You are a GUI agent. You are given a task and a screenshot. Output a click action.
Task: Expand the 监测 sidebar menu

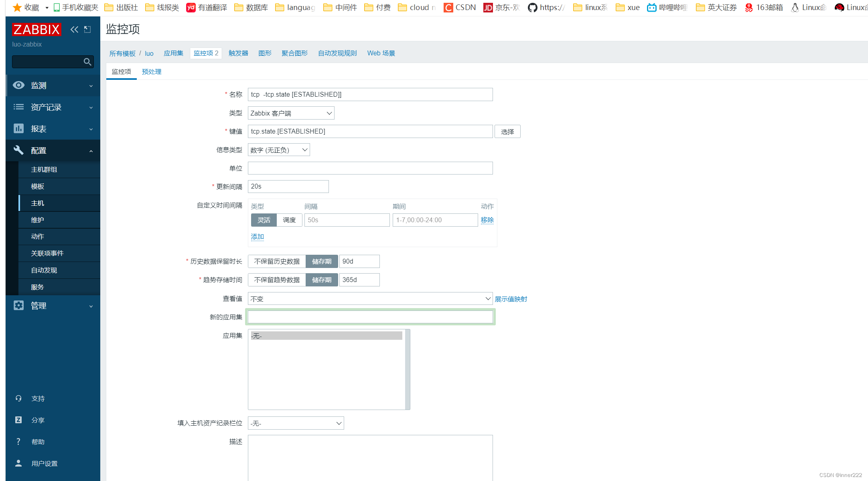pyautogui.click(x=53, y=85)
